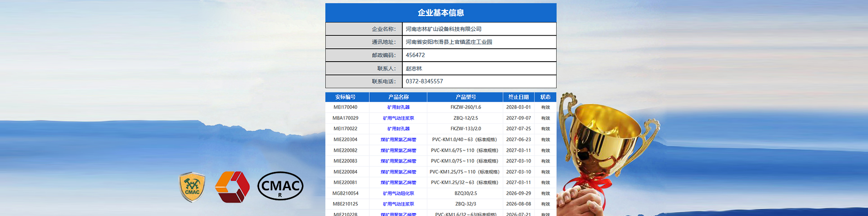The image size is (868, 216).
Task: Click the 安标编号 column header
Action: 345,97
